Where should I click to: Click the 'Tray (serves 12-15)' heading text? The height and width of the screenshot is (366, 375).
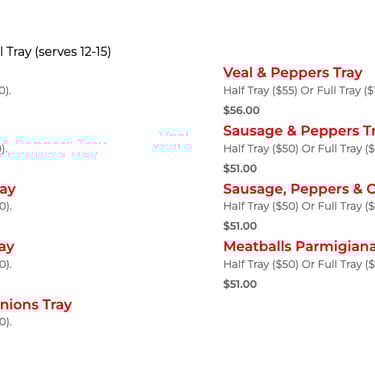pyautogui.click(x=55, y=52)
